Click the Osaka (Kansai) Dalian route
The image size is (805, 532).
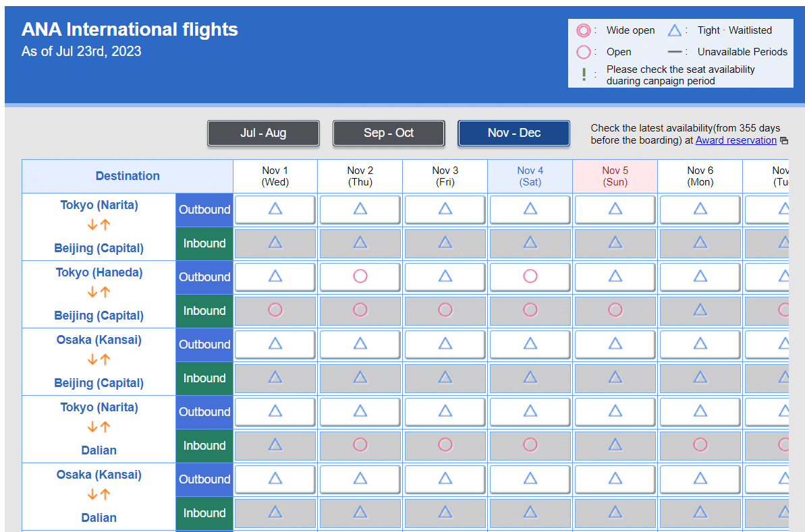pyautogui.click(x=99, y=496)
